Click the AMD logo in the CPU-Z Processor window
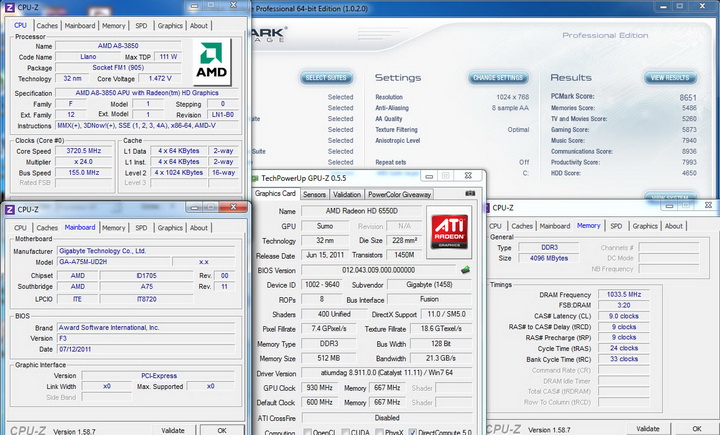 [x=212, y=62]
